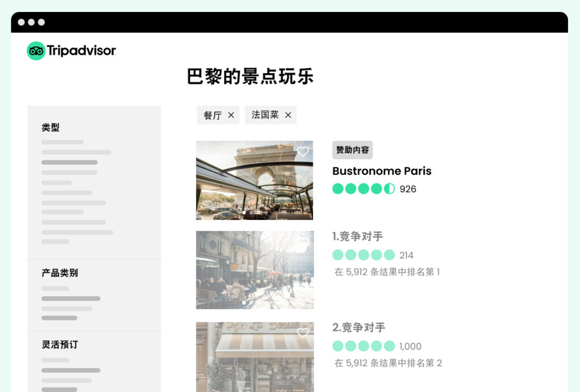
Task: Click the first window control dot
Action: coord(22,22)
